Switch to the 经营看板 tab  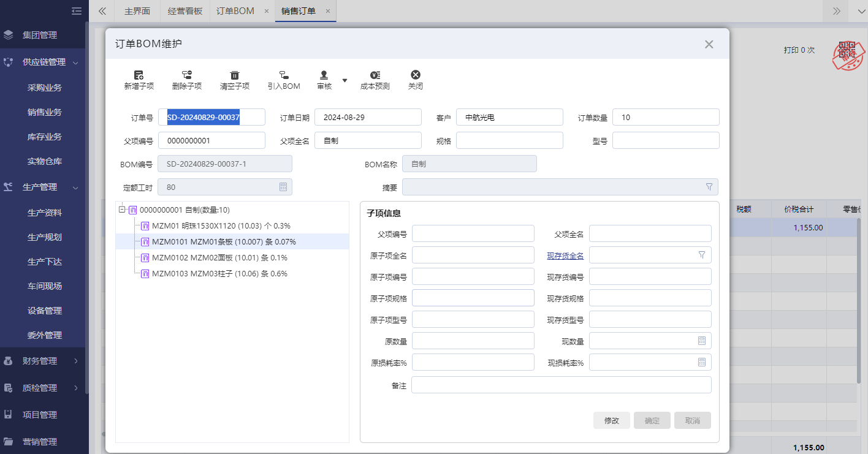coord(185,10)
